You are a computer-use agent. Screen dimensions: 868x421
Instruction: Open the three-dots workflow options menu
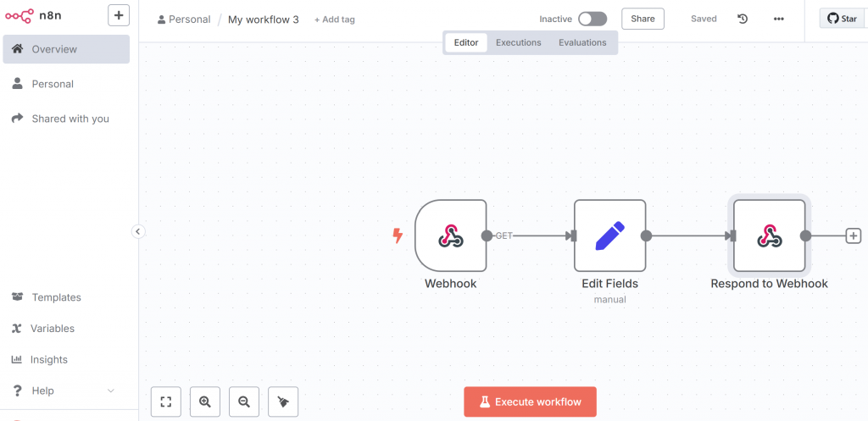tap(779, 19)
